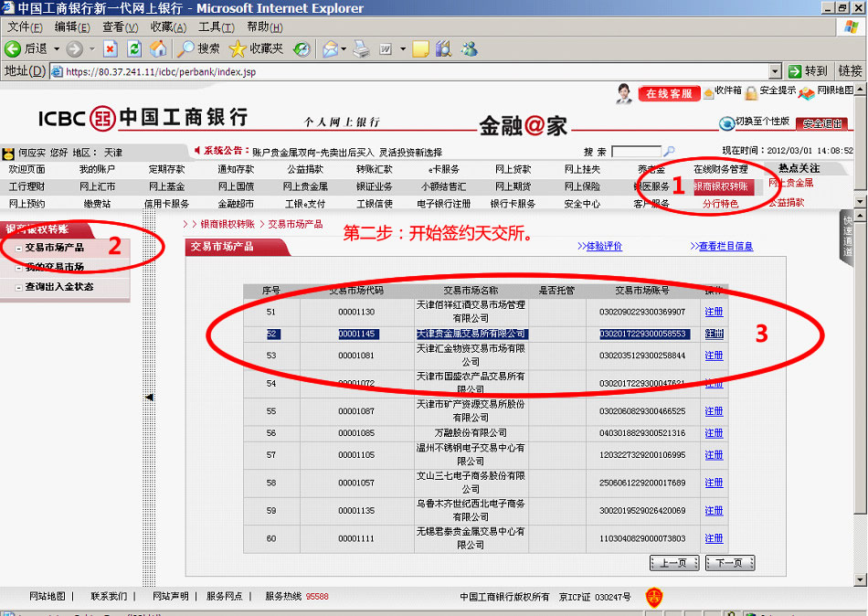Click the 网银地图 map icon
This screenshot has height=616, width=868.
807,93
